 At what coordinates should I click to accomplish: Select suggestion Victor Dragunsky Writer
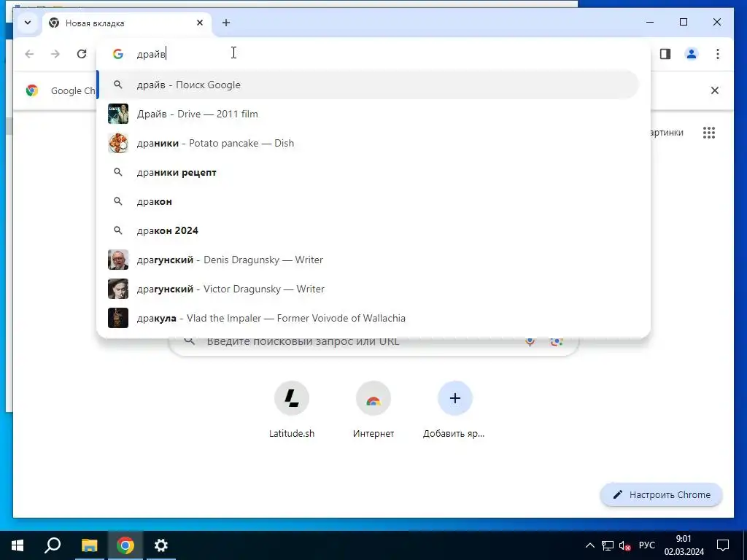(x=368, y=289)
